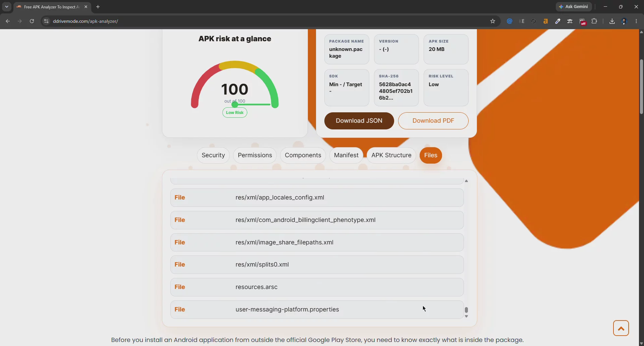Click res/xml/splits0.xml entry

[317, 265]
